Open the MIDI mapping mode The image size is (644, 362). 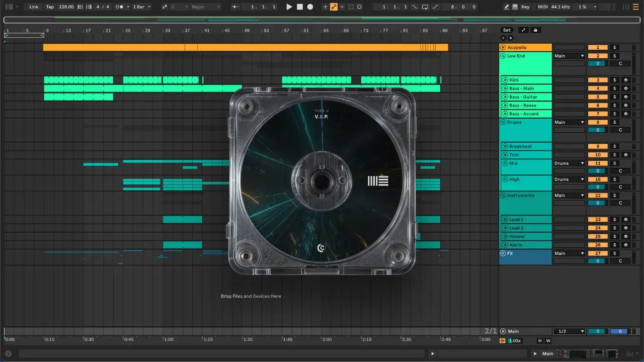pyautogui.click(x=542, y=7)
